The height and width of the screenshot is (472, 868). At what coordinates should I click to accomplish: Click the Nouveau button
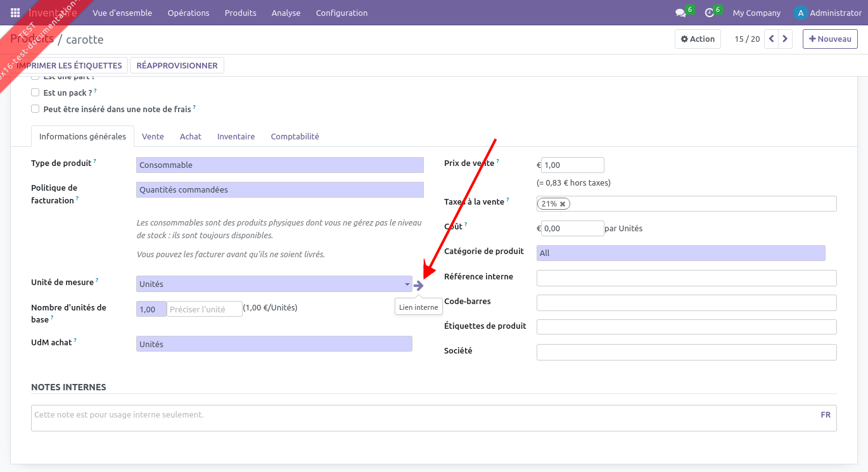(830, 39)
